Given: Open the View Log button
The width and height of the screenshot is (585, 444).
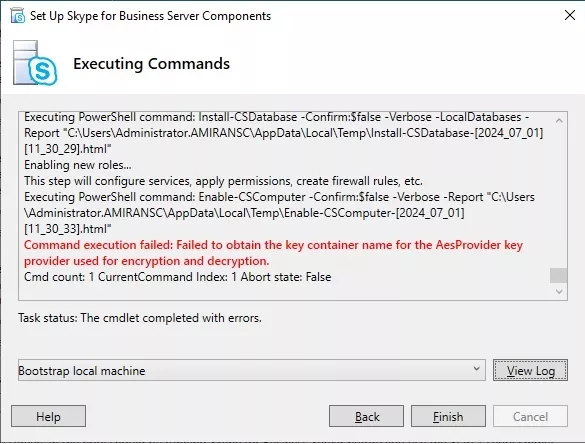Looking at the screenshot, I should 530,370.
